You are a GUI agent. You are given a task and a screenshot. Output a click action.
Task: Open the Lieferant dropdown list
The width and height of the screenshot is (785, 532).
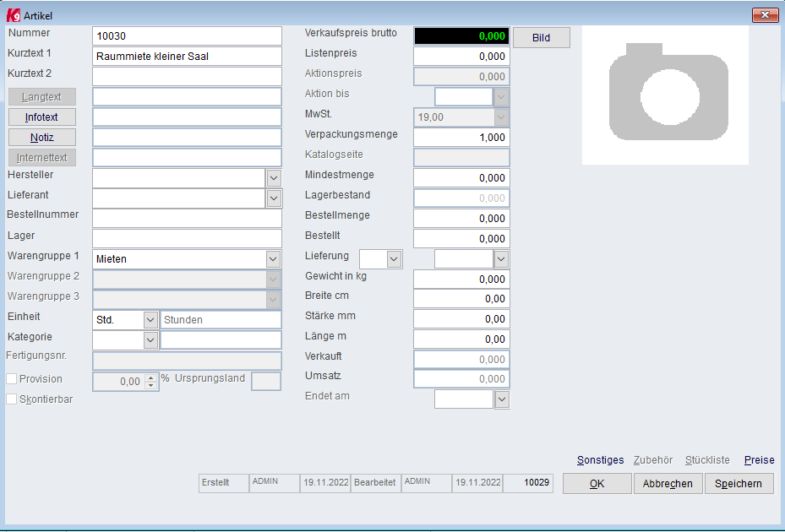(274, 198)
